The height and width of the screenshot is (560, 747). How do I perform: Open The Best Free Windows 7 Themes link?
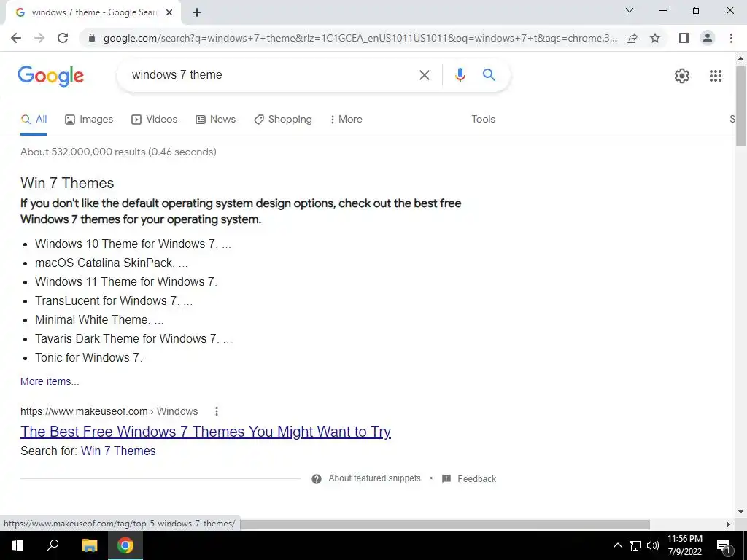(x=206, y=432)
